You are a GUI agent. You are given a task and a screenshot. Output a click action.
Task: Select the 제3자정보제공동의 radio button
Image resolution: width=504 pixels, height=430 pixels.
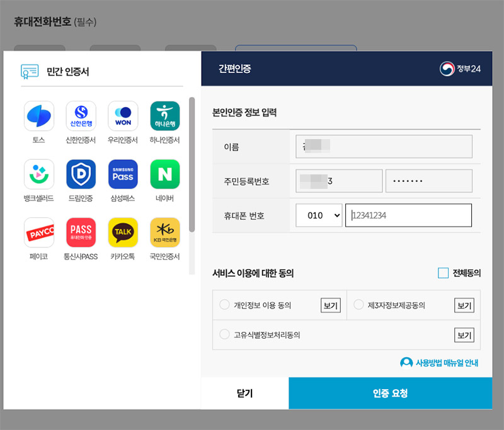[358, 305]
